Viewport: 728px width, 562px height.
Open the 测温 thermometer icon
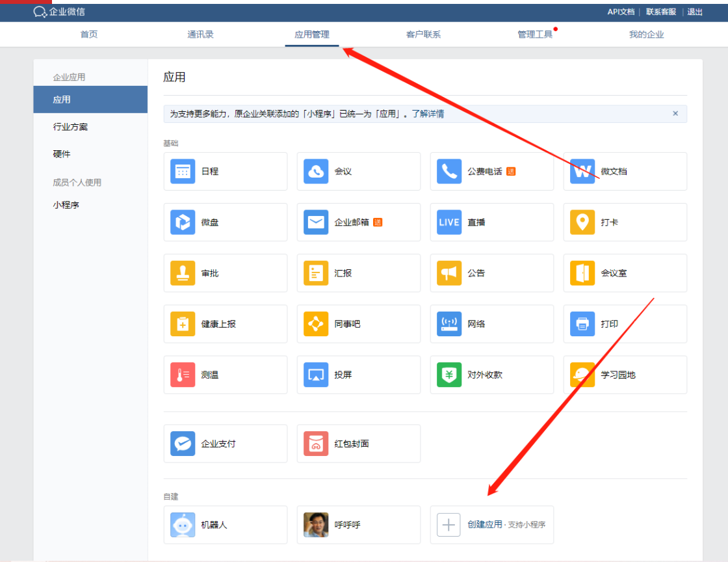point(183,375)
